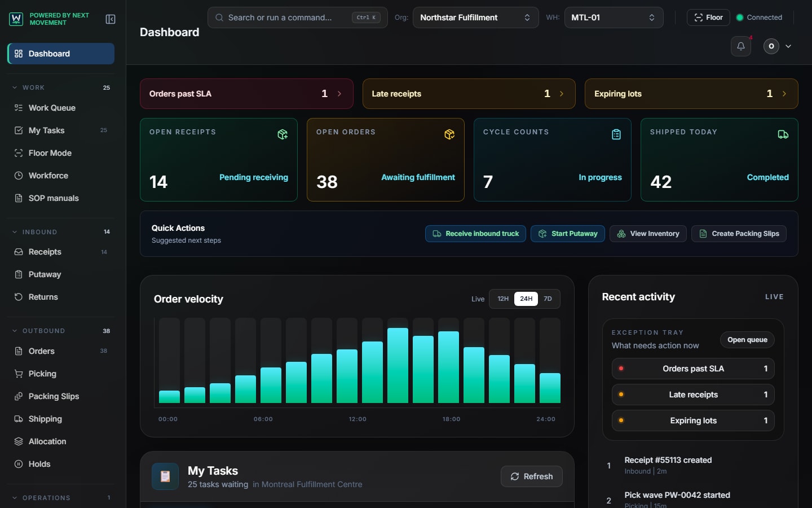Image resolution: width=812 pixels, height=508 pixels.
Task: Select the 24H velocity range
Action: tap(526, 299)
